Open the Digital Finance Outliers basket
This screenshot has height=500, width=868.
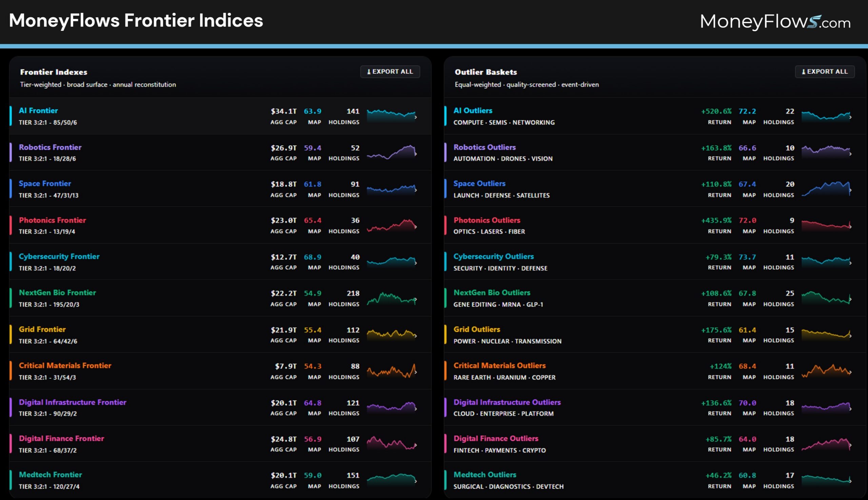point(655,444)
